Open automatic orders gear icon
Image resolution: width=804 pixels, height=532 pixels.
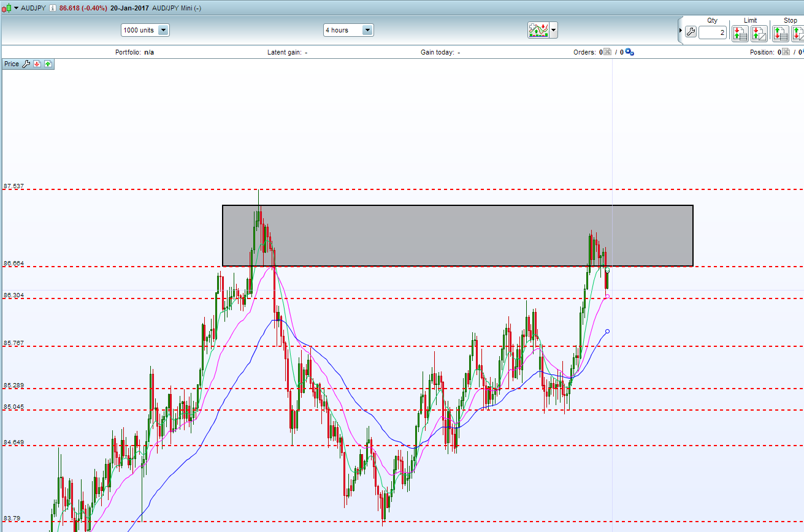pyautogui.click(x=629, y=52)
